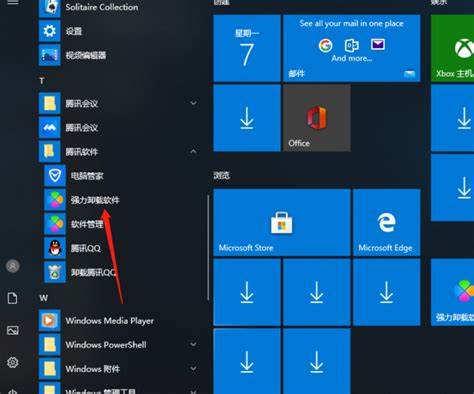Click the 浏览 tile group header
Viewport: 474px width, 394px height.
(222, 175)
